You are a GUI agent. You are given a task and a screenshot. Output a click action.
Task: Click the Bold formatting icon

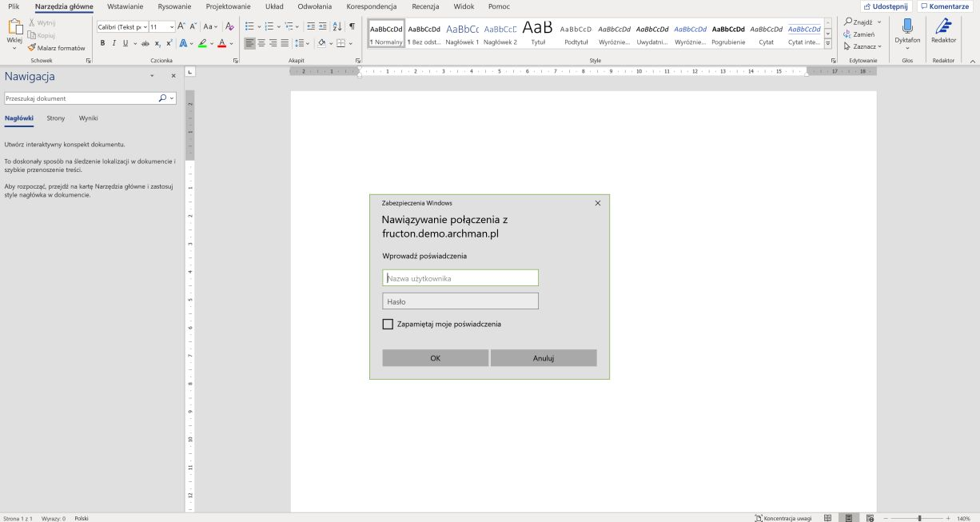point(102,43)
